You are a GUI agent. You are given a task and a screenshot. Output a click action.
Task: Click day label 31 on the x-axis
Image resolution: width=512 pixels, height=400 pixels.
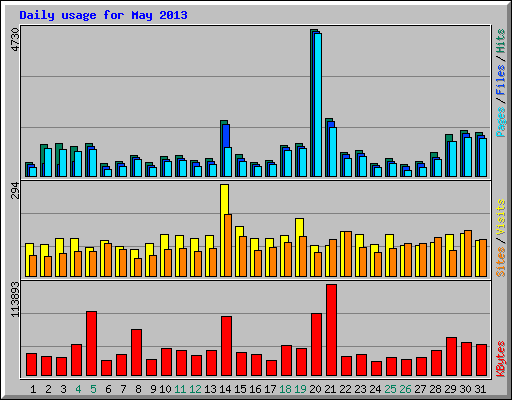click(480, 389)
